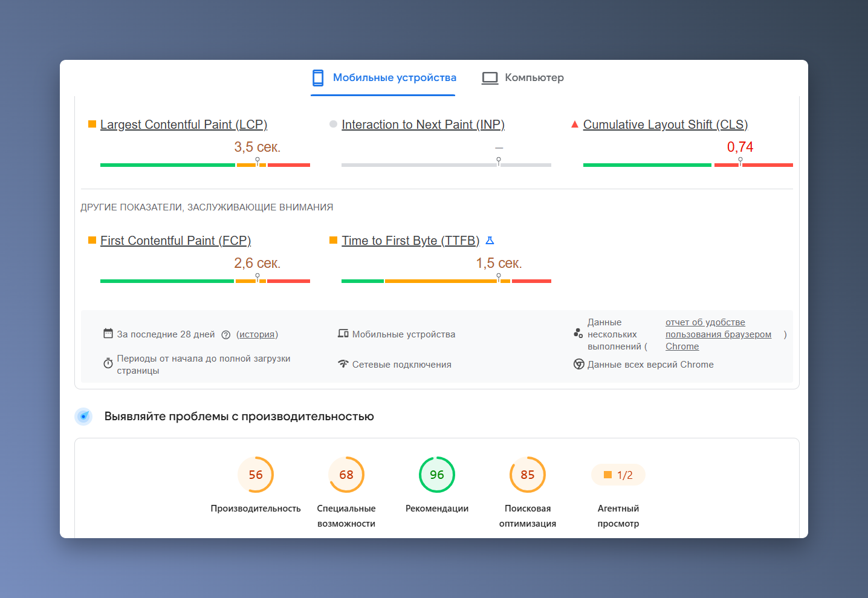Screen dimensions: 868x598
Task: Click the devices icon beside Мобильные устройства info
Action: [343, 333]
